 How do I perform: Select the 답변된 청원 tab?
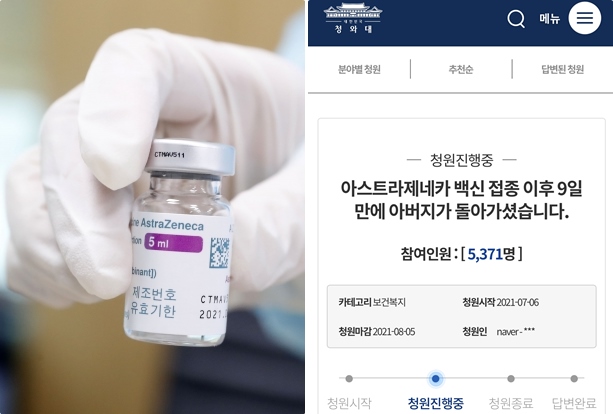click(562, 69)
